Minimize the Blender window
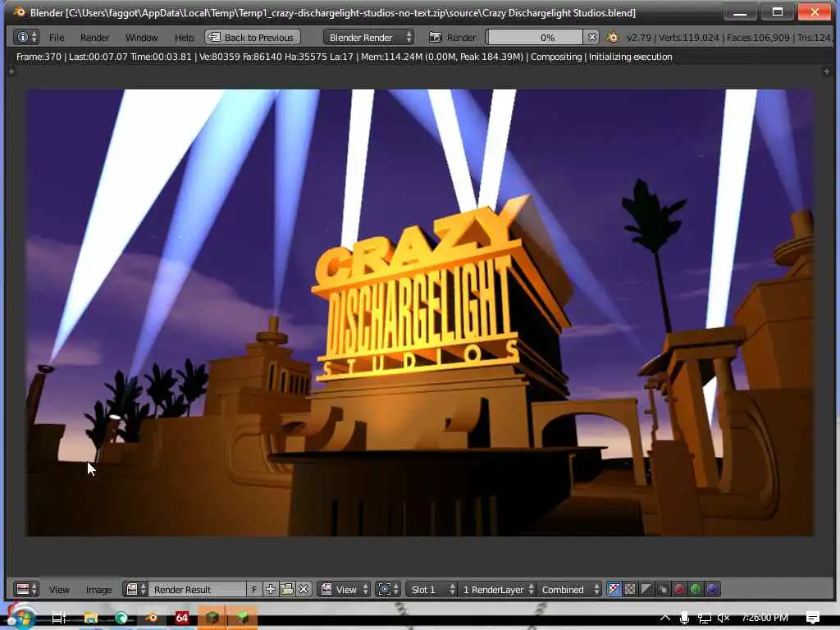This screenshot has width=840, height=630. click(741, 11)
